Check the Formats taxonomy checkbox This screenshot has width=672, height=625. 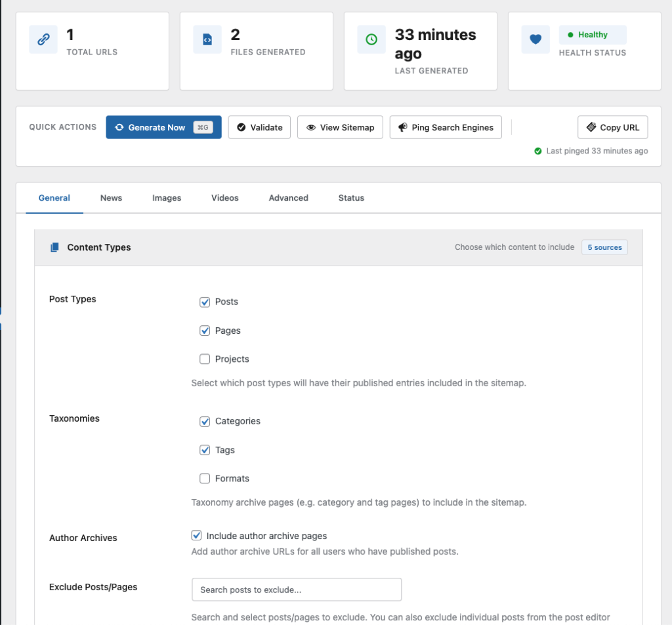coord(205,479)
